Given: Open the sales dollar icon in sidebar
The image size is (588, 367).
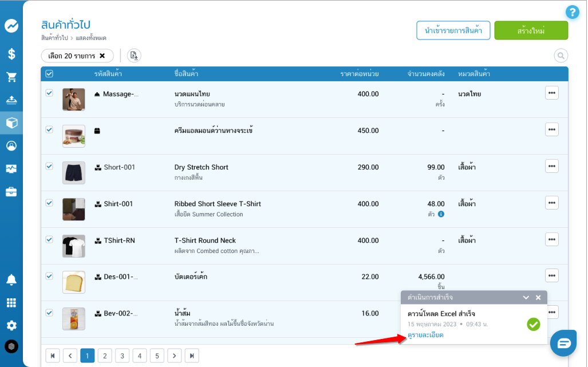Looking at the screenshot, I should point(11,54).
